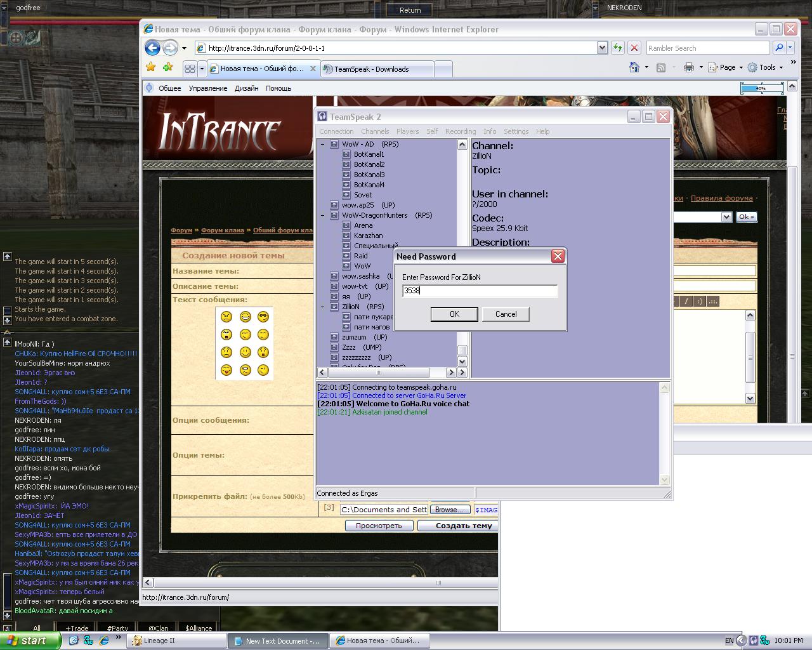Image resolution: width=812 pixels, height=650 pixels.
Task: Select wow.ap25 channel icon
Action: coord(334,205)
